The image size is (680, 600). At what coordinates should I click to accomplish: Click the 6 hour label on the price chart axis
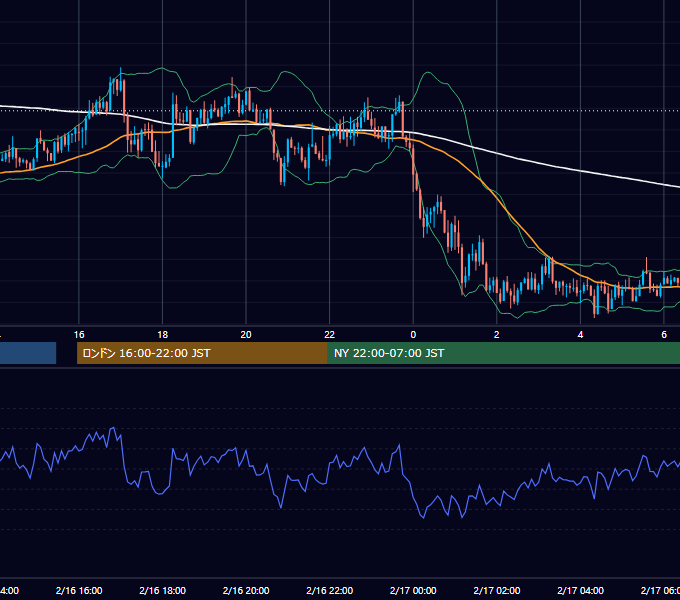click(664, 335)
